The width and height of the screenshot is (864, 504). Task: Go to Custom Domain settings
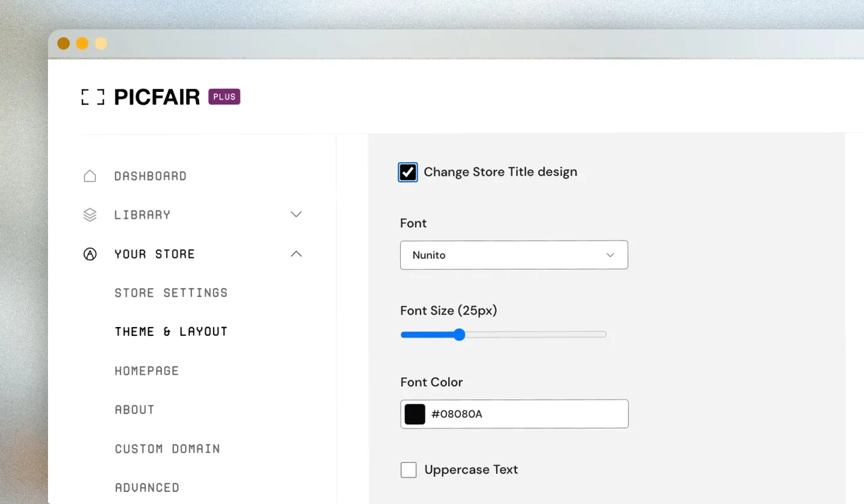167,449
